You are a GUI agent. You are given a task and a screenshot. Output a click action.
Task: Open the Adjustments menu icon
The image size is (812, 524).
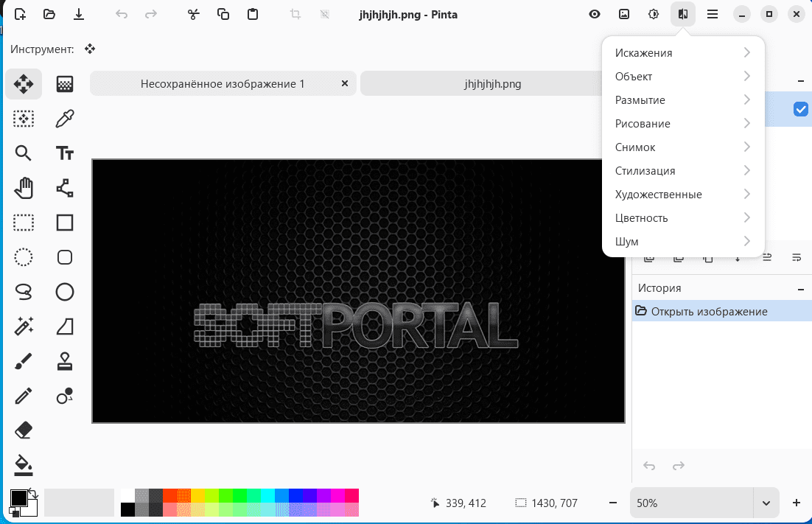(x=654, y=15)
